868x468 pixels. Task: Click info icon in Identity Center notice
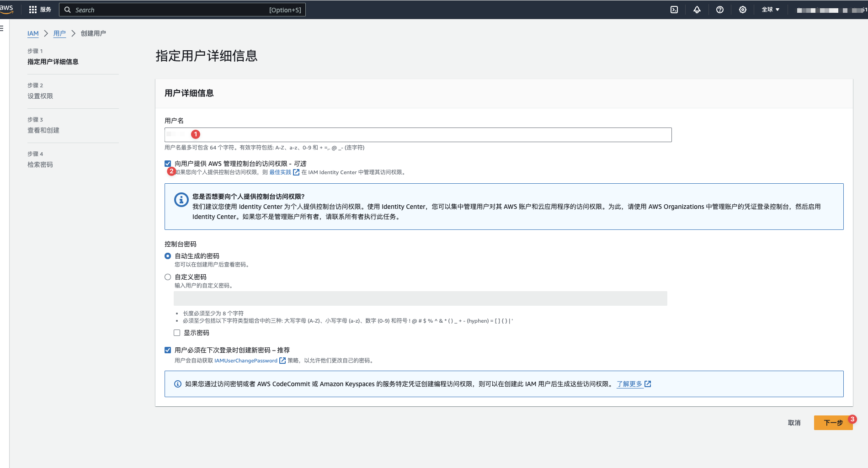pos(181,200)
